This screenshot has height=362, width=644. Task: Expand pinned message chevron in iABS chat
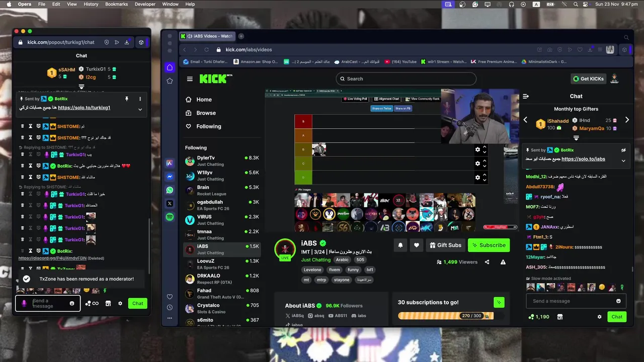pyautogui.click(x=623, y=161)
